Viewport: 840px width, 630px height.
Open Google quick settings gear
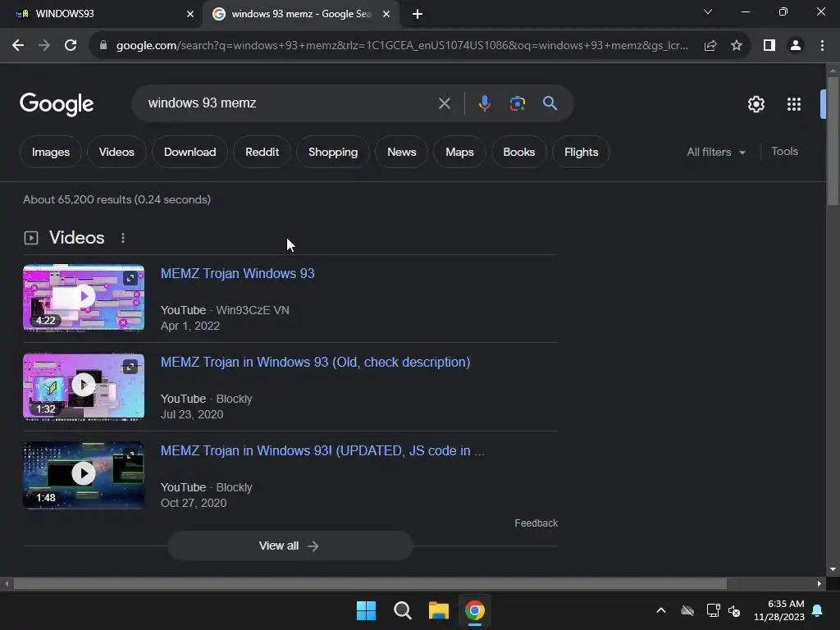756,104
